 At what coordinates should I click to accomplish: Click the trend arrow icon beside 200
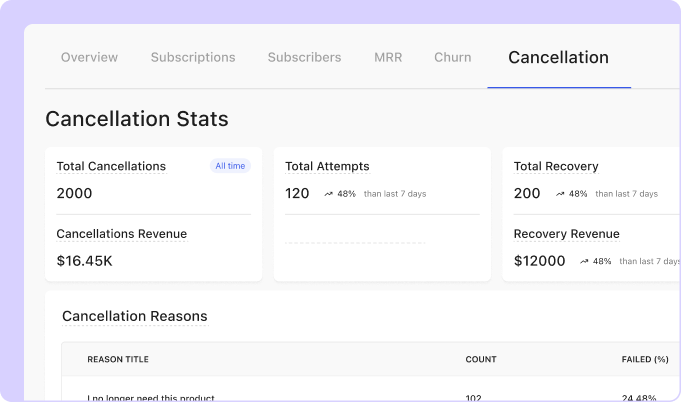pos(560,194)
